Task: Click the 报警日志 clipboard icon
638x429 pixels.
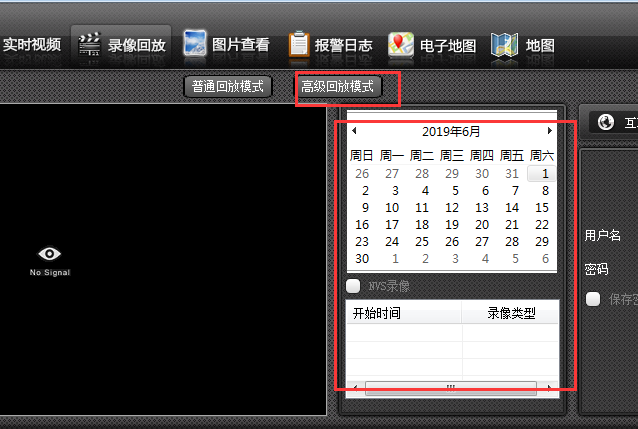Action: pos(299,44)
